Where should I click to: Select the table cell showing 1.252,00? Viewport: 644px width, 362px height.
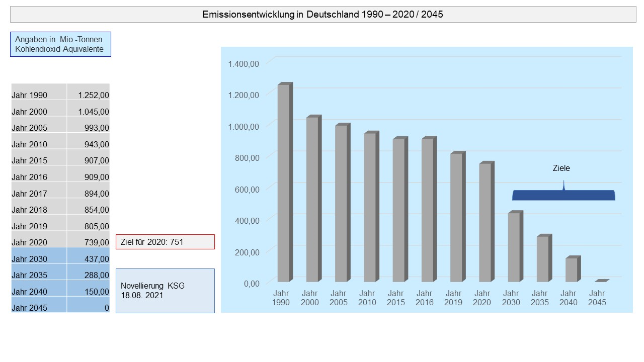pyautogui.click(x=90, y=95)
